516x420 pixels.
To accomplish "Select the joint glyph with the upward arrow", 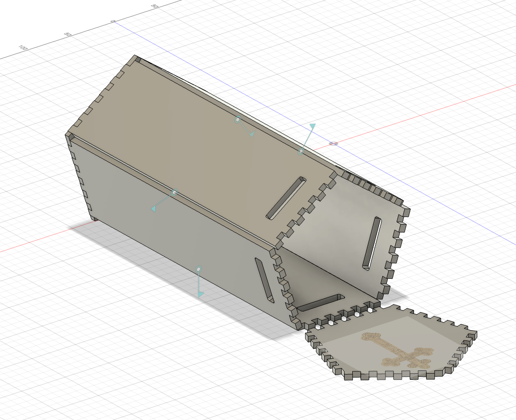I will (301, 151).
